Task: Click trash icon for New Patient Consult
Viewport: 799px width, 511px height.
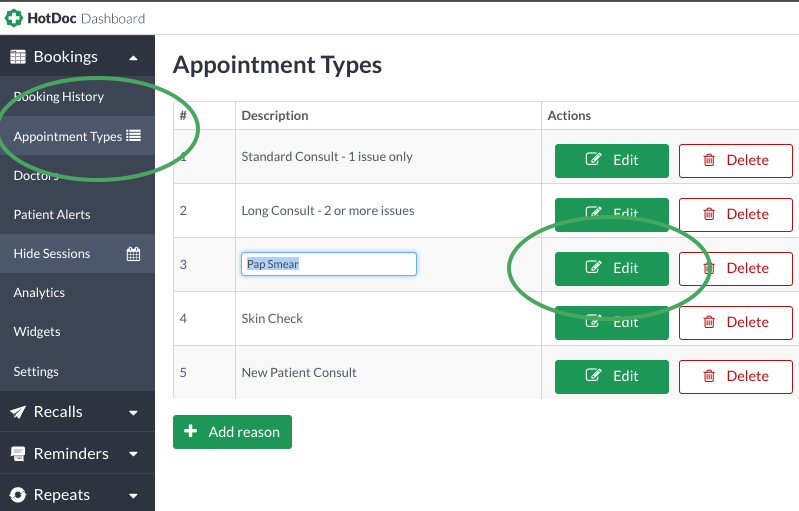Action: (709, 376)
